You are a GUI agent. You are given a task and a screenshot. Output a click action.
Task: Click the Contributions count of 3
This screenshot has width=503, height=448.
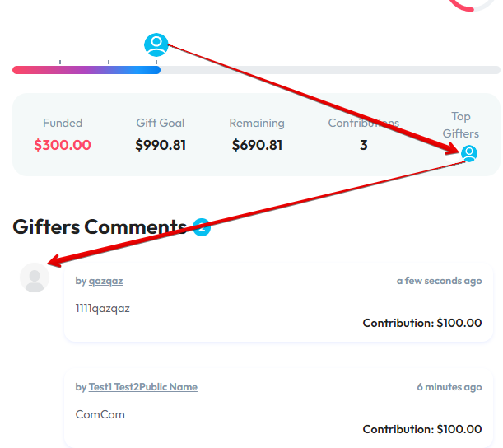[363, 145]
